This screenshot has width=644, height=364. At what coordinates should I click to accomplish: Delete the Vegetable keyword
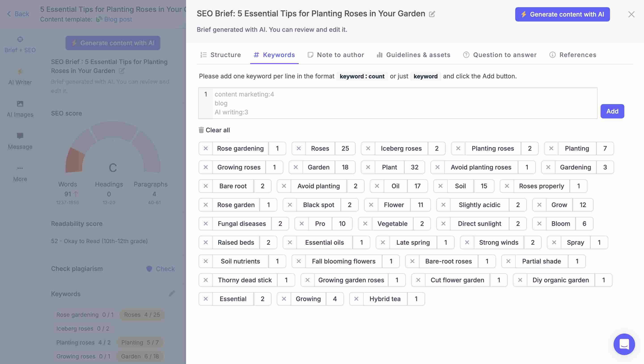[x=365, y=224]
